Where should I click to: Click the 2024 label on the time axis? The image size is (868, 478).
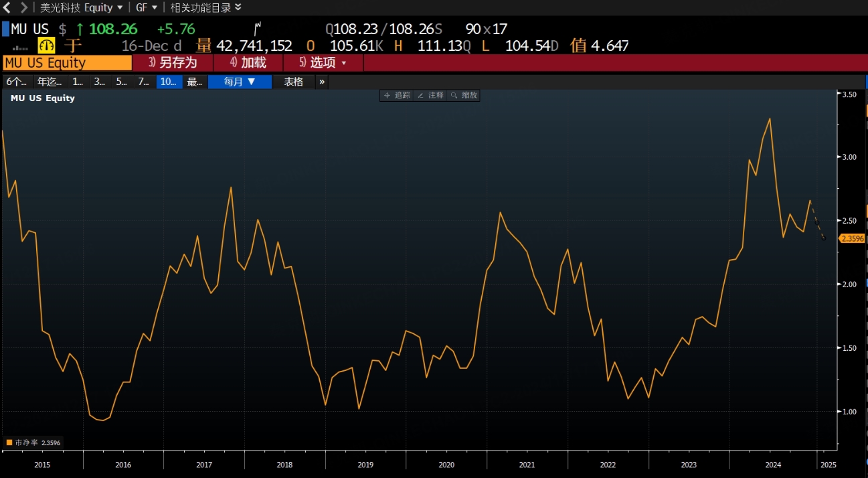[773, 465]
